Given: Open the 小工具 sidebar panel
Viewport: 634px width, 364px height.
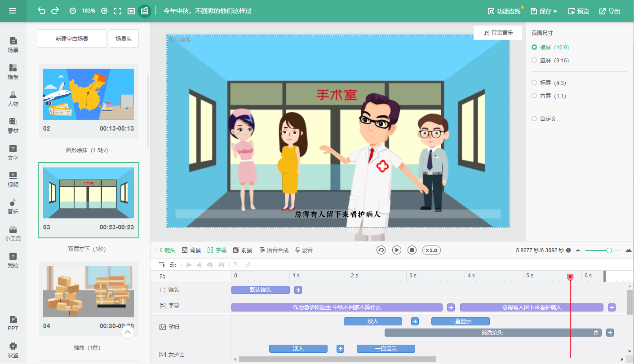Looking at the screenshot, I should [x=13, y=233].
